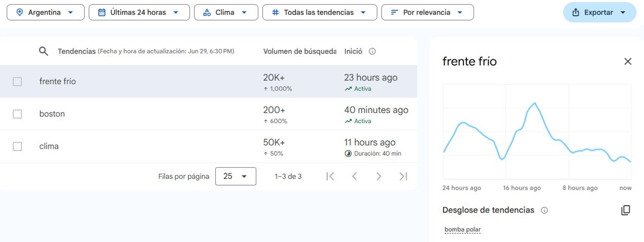Copy the trend breakdown with copy icon

click(x=626, y=210)
